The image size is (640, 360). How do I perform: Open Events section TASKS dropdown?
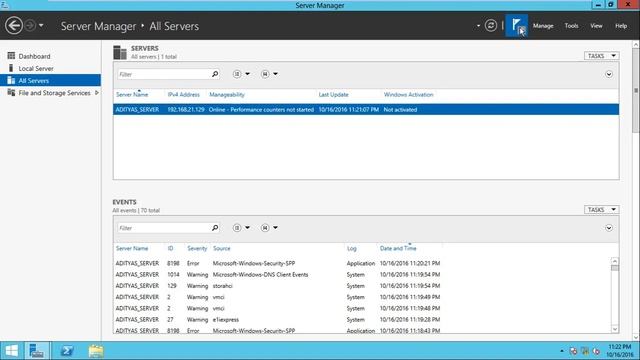point(601,210)
